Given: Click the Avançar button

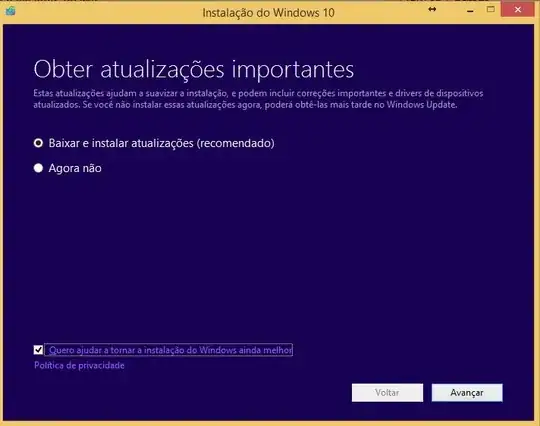Looking at the screenshot, I should point(467,393).
